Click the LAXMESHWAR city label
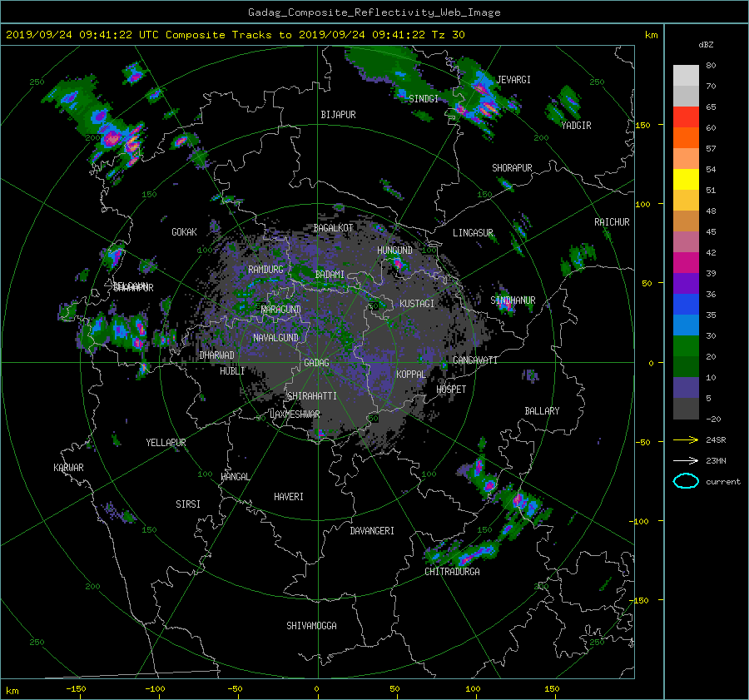 [x=295, y=415]
